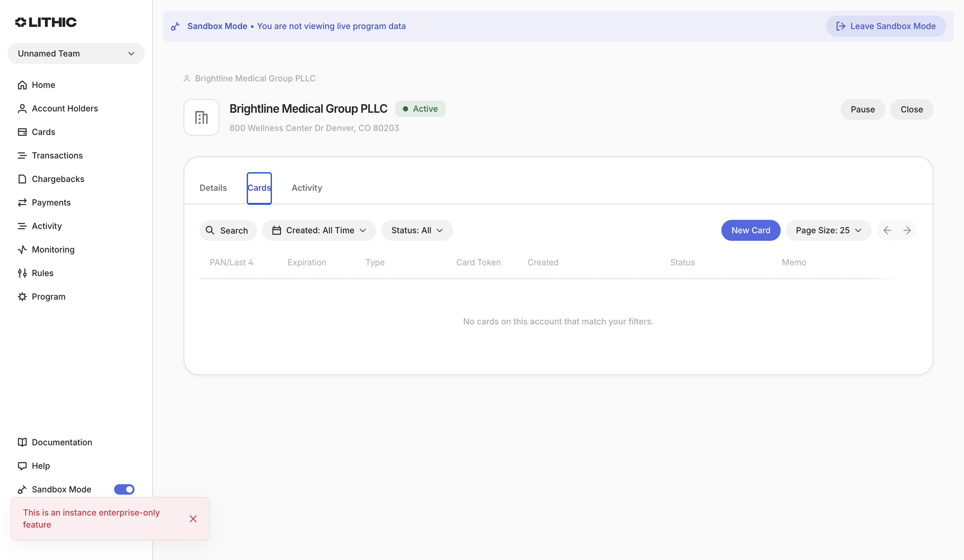Image resolution: width=964 pixels, height=560 pixels.
Task: Click the Monitoring pulse icon
Action: pos(22,249)
